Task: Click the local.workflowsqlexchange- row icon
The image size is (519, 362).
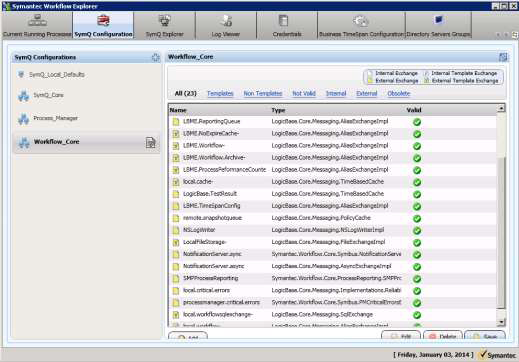Action: pyautogui.click(x=176, y=315)
